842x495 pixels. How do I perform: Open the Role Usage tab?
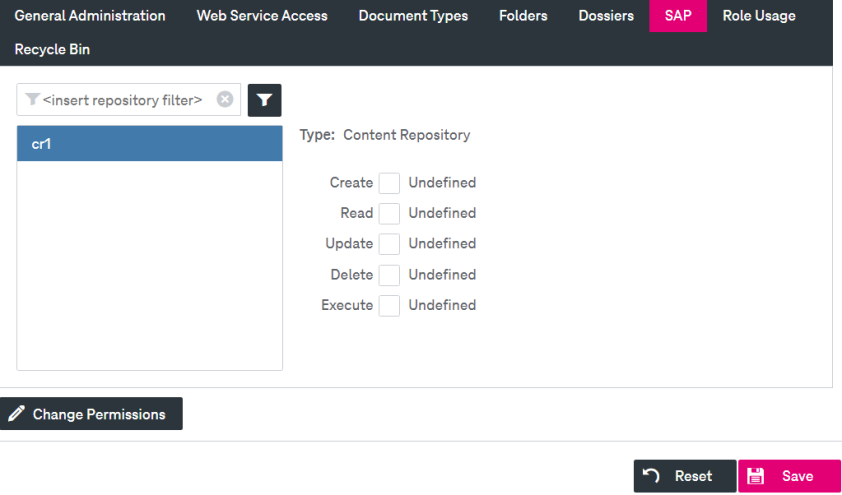point(759,16)
